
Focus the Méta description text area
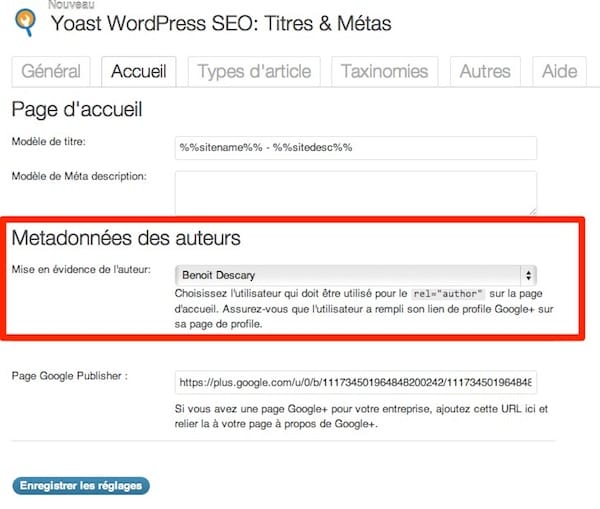(355, 192)
